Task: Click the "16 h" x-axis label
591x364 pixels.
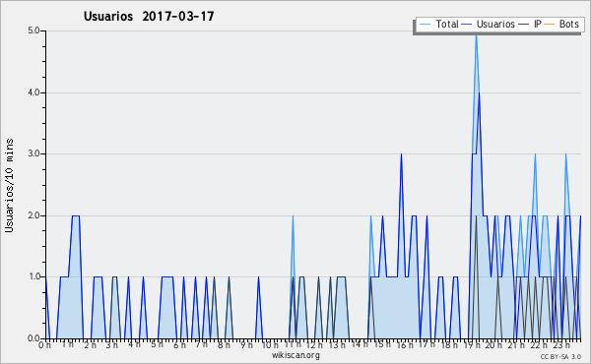Action: (x=405, y=344)
